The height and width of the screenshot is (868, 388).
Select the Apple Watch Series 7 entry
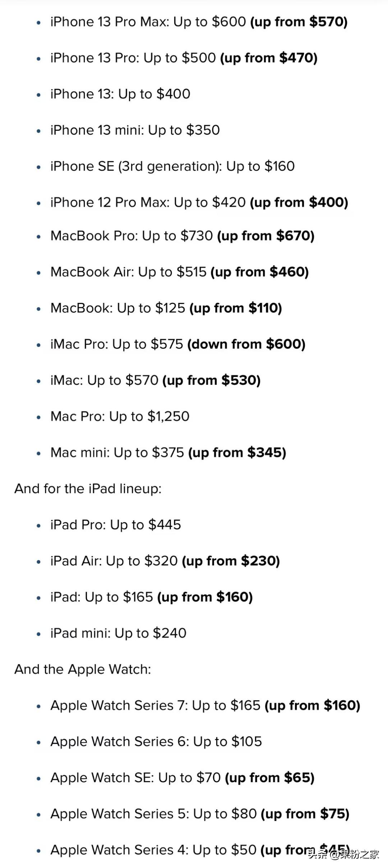pos(205,705)
